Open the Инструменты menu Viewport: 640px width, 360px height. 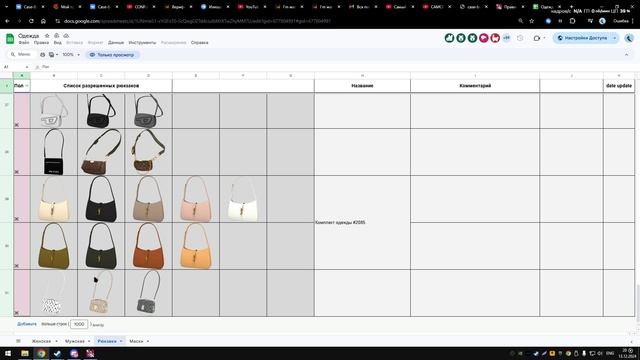142,42
